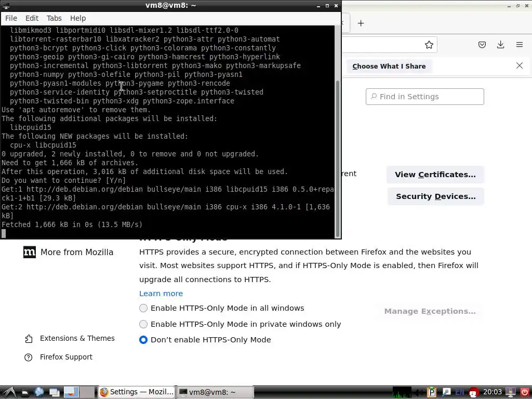This screenshot has width=532, height=399.
Task: Open the Tabs menu in terminal
Action: pos(54,18)
